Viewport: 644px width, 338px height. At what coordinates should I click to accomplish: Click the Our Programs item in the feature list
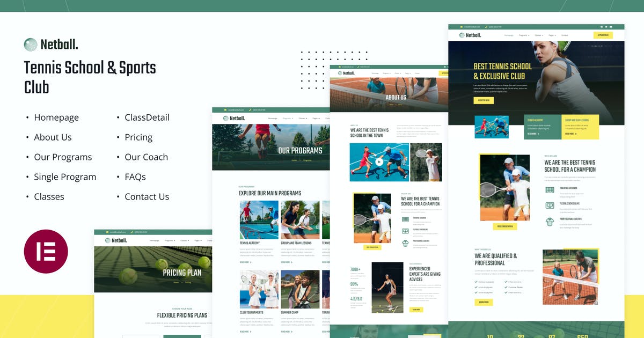click(x=63, y=157)
